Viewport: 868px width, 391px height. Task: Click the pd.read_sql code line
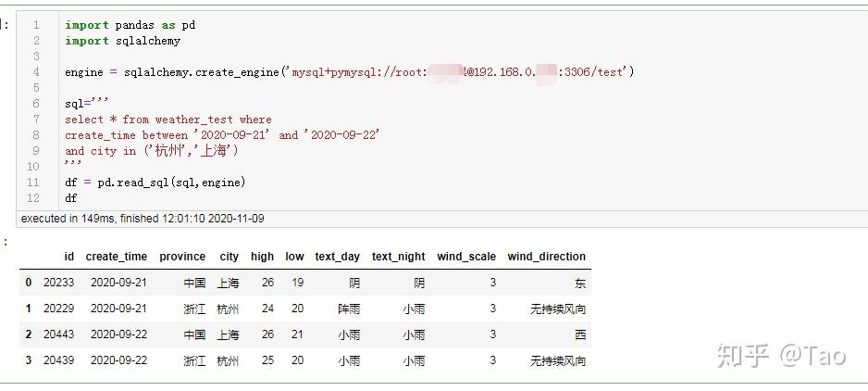pos(155,183)
